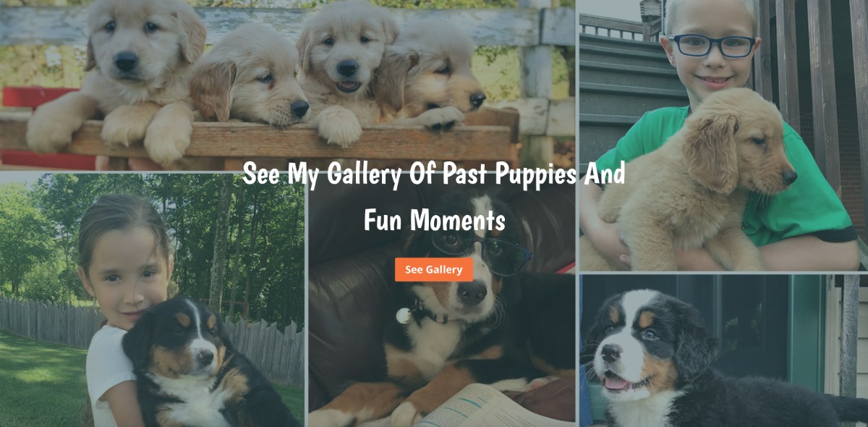The width and height of the screenshot is (868, 427).
Task: Click the metal tag on the dog's collar
Action: click(404, 316)
